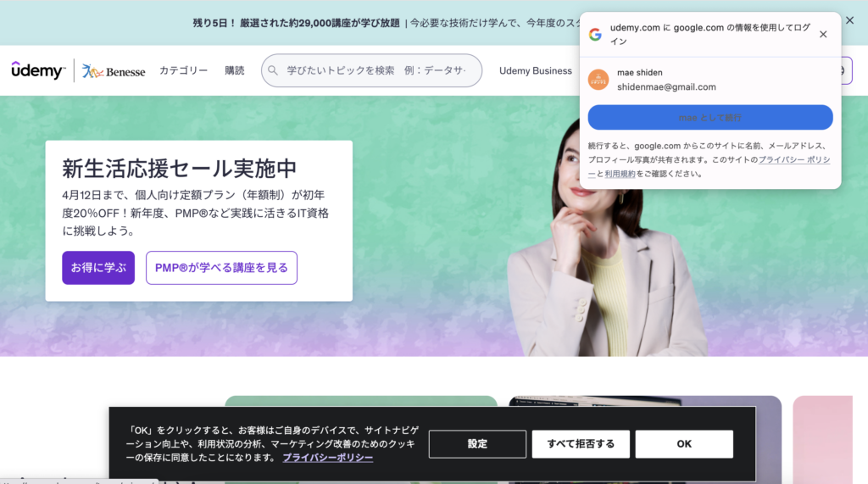Click the search magnifier icon
The image size is (868, 484).
pyautogui.click(x=273, y=70)
